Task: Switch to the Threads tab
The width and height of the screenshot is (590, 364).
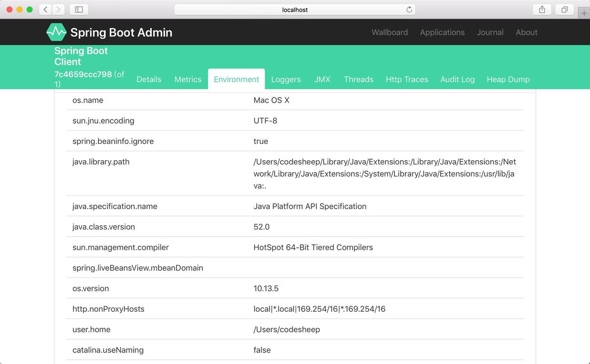Action: click(x=359, y=79)
